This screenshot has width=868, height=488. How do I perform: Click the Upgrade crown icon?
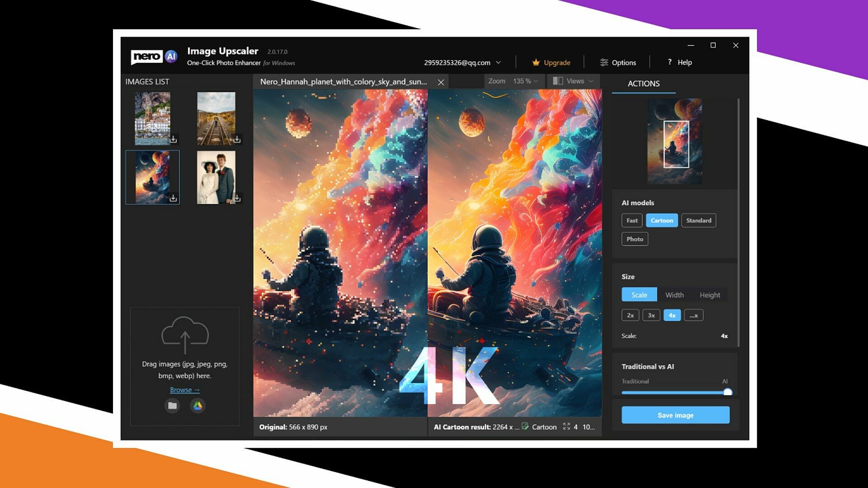[536, 62]
